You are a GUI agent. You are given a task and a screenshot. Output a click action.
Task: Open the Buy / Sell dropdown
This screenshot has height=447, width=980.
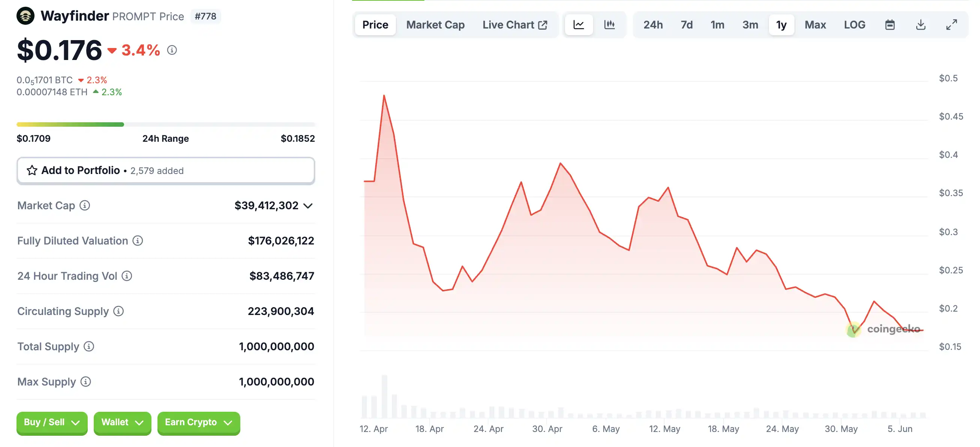point(52,422)
